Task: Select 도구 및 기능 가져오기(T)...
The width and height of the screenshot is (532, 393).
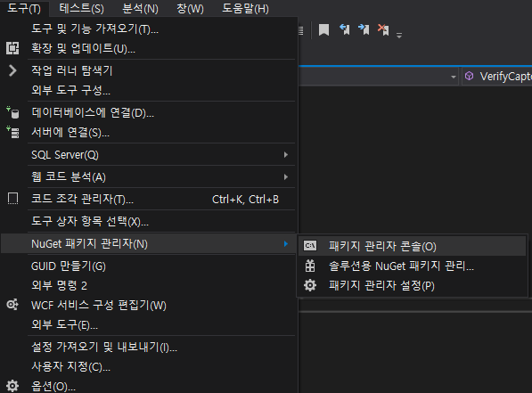Action: [x=150, y=29]
